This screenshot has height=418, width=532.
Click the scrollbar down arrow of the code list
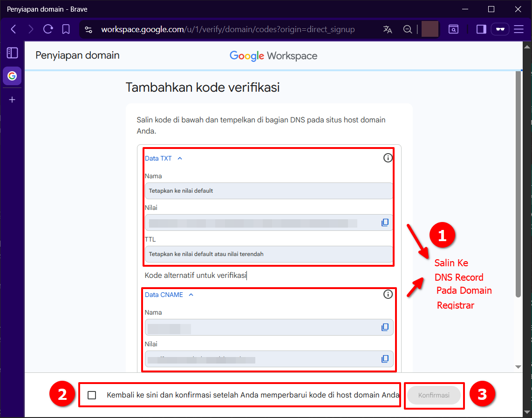coord(518,367)
